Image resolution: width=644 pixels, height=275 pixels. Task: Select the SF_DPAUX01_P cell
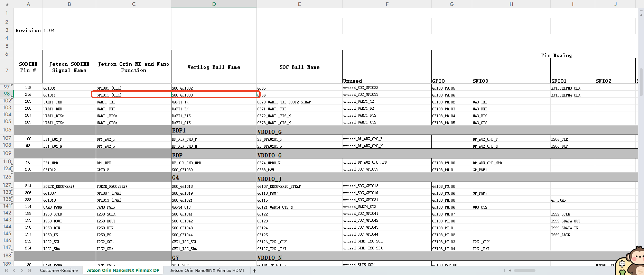[299, 139]
